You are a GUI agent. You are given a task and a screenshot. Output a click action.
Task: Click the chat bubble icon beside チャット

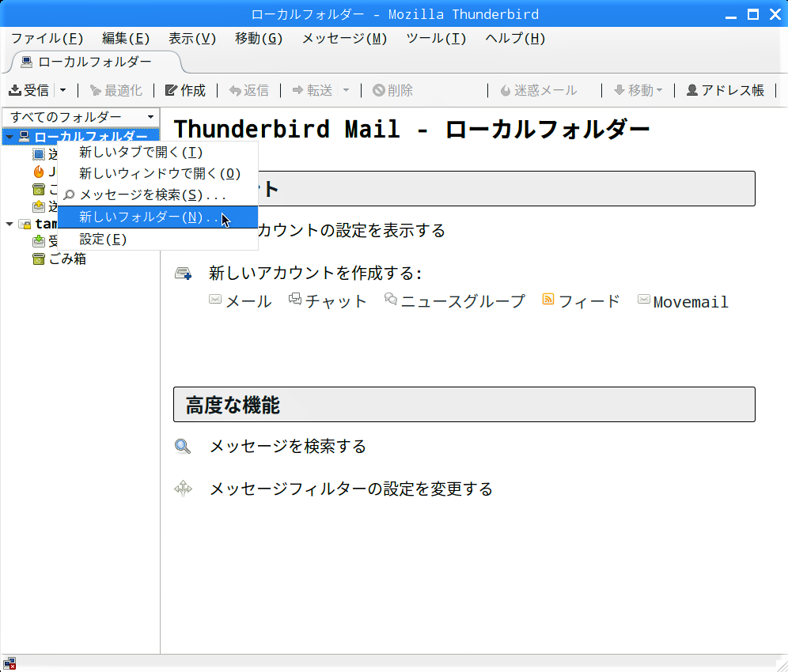295,300
